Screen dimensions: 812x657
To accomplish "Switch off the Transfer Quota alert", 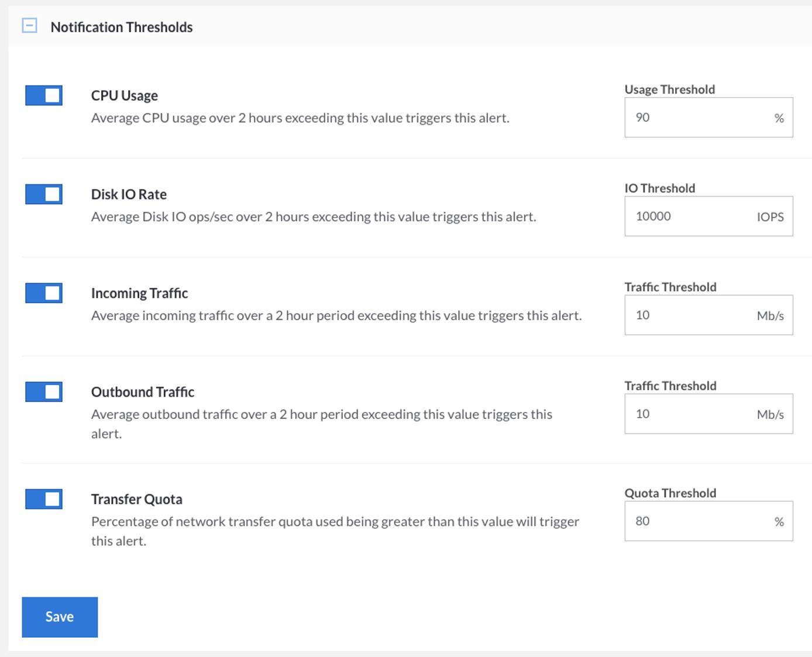I will 43,499.
